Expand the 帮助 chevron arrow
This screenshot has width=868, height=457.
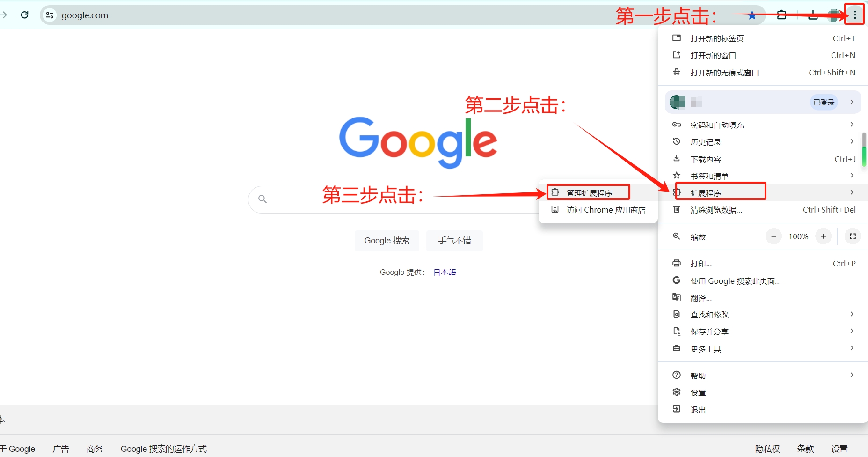tap(852, 375)
